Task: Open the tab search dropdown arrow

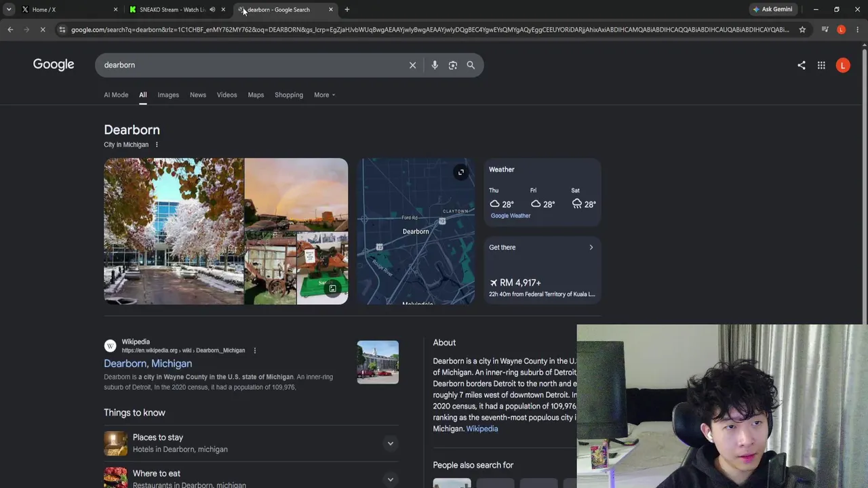Action: [9, 9]
